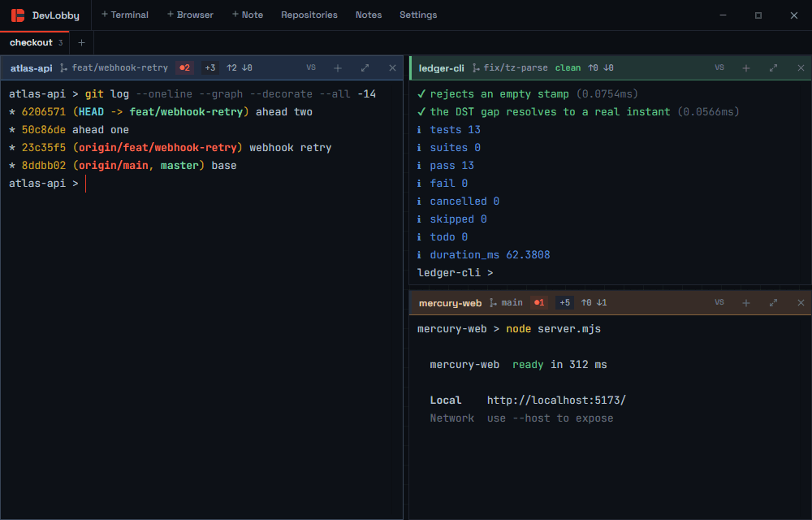Click mercury-web ahead/behind counter
The height and width of the screenshot is (520, 812).
coord(594,302)
